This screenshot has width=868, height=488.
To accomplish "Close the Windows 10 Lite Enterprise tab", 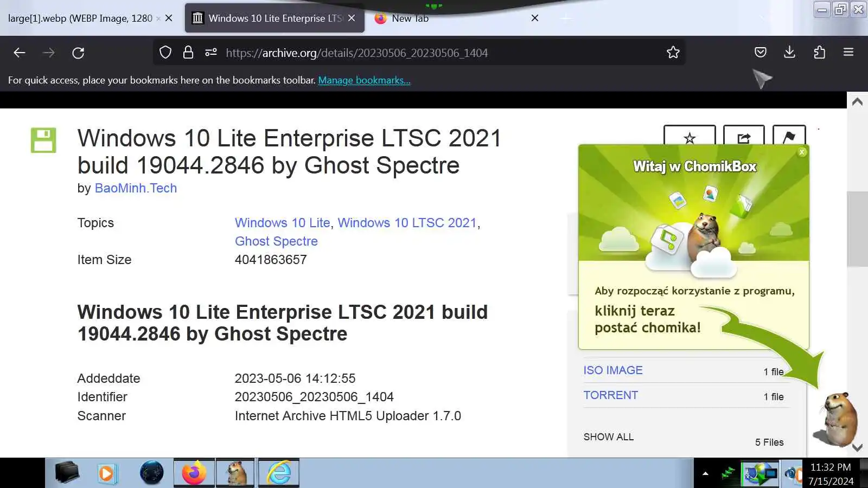I will click(x=352, y=18).
